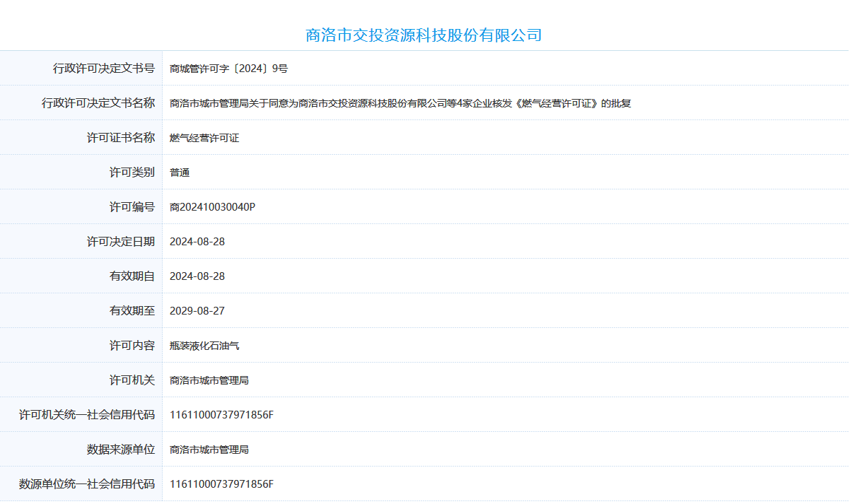
Task: Click the value 普通
Action: click(x=180, y=172)
